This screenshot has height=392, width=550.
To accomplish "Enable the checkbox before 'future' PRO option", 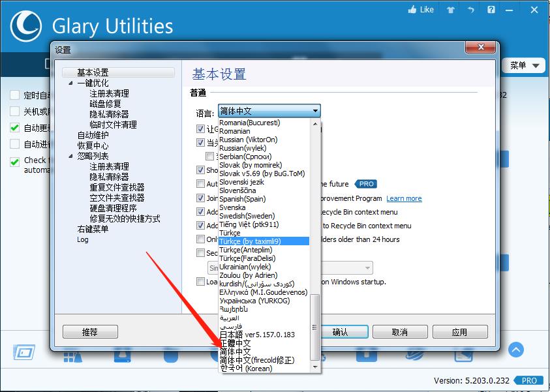I will click(200, 184).
